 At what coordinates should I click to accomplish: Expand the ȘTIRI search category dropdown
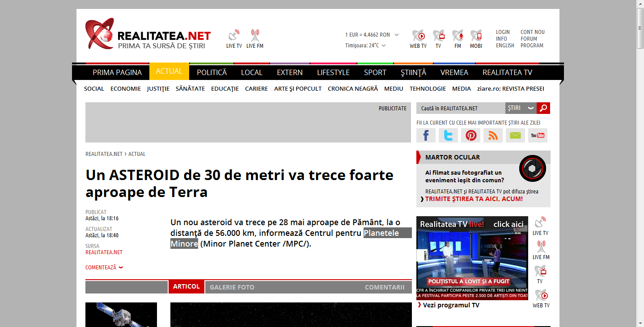point(521,108)
